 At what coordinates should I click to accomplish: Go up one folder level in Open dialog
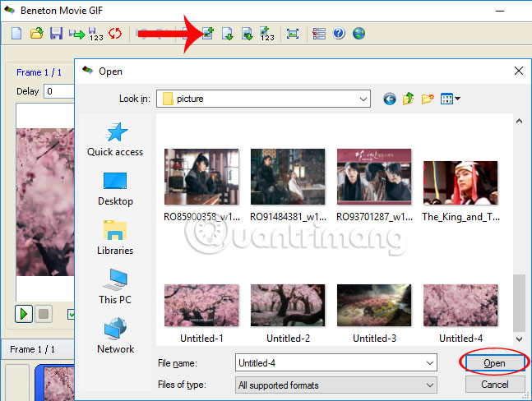[408, 99]
